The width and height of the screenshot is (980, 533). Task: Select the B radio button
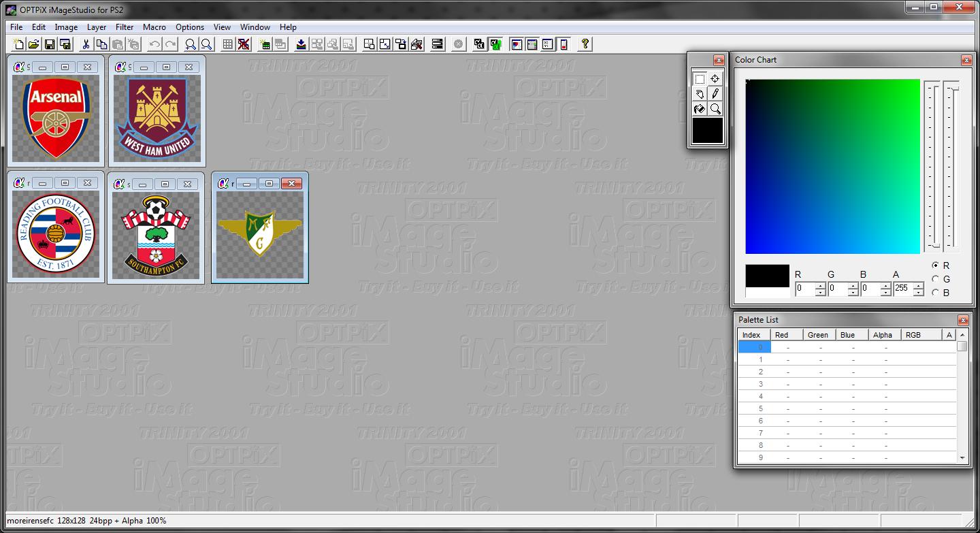coord(935,293)
